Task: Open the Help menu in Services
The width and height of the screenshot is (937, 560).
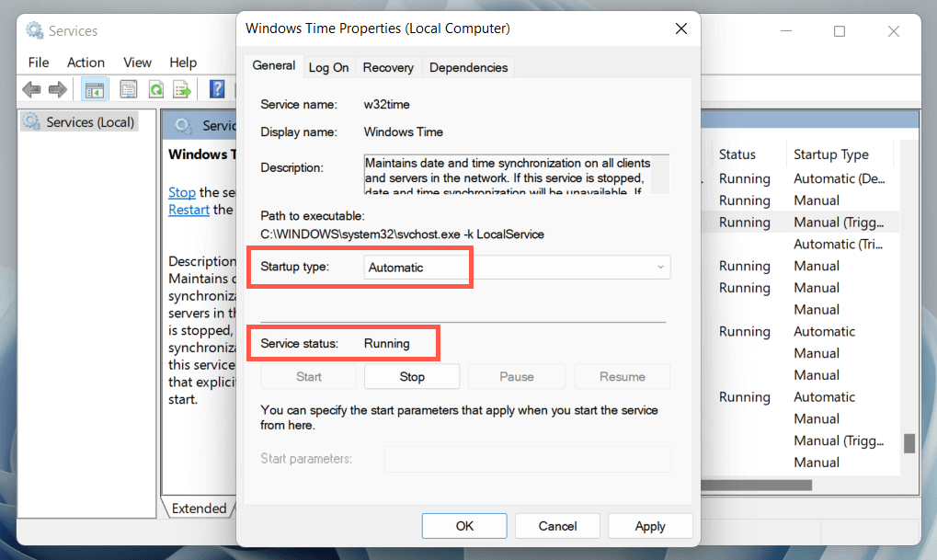Action: click(183, 63)
